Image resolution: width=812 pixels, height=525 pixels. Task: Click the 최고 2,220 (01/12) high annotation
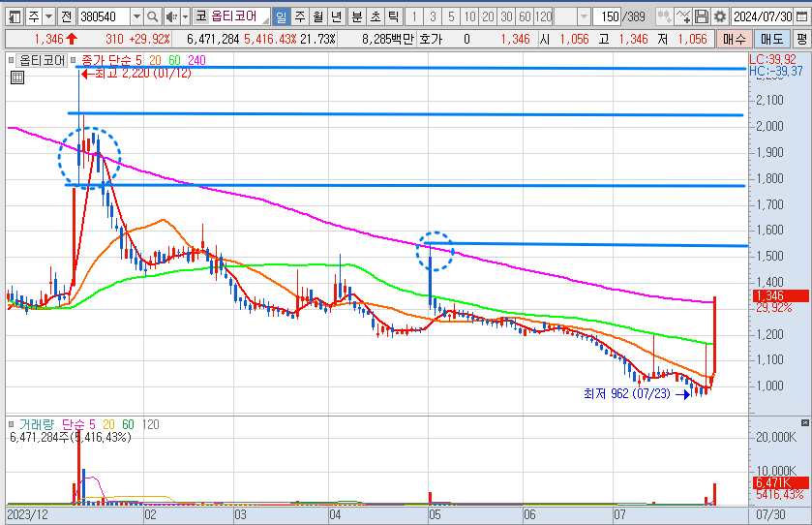136,74
